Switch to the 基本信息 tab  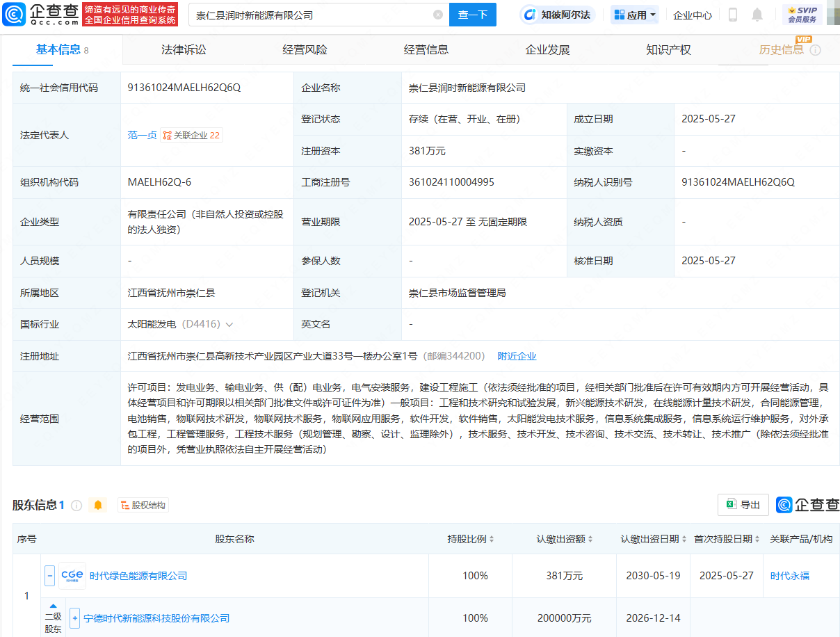point(62,49)
